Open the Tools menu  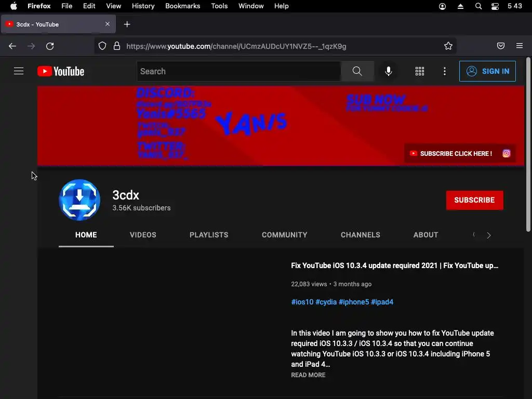click(220, 6)
